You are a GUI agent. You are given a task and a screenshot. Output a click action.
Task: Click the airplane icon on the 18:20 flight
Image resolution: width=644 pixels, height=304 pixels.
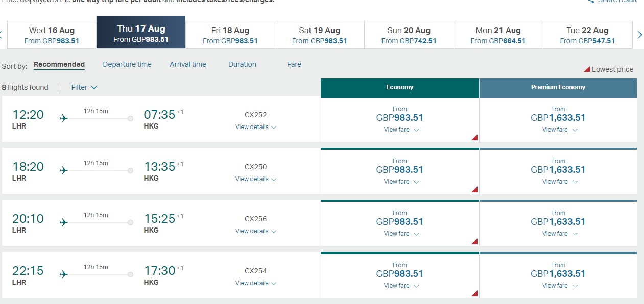[x=64, y=170]
